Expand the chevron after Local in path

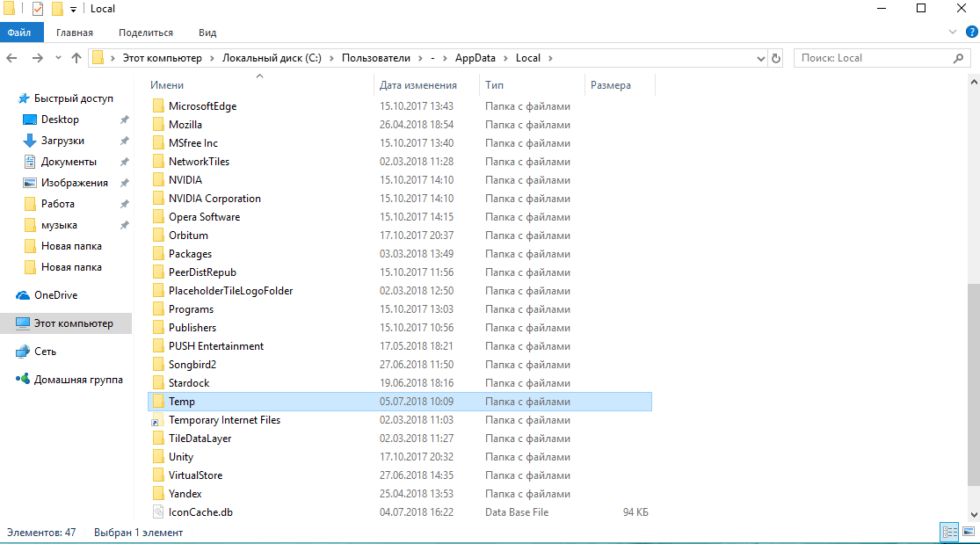(550, 58)
